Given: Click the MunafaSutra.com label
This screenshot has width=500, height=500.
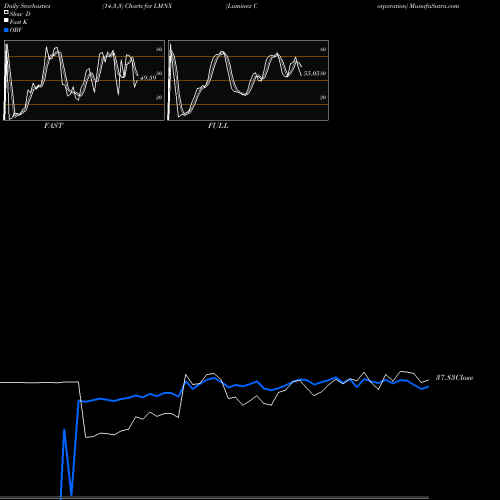Looking at the screenshot, I should (434, 6).
